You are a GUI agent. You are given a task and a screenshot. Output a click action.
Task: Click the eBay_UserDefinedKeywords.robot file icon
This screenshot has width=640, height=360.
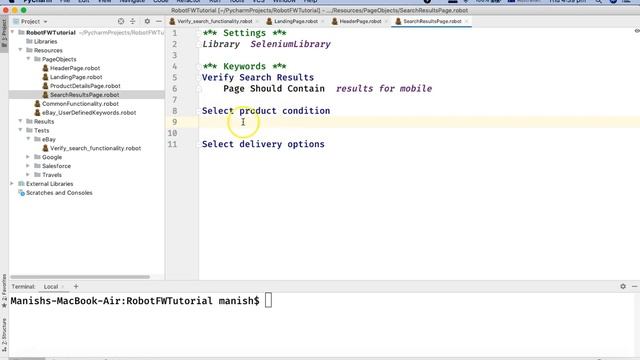coord(37,113)
